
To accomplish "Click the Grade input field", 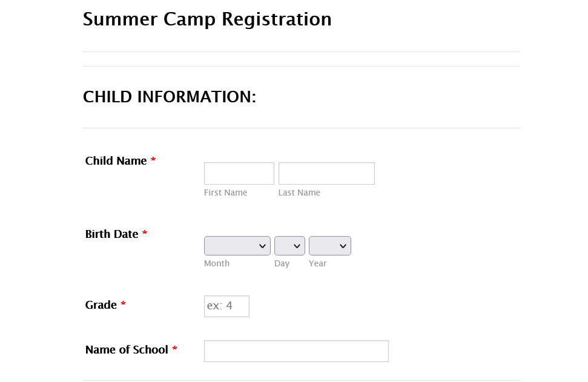I will pos(226,306).
